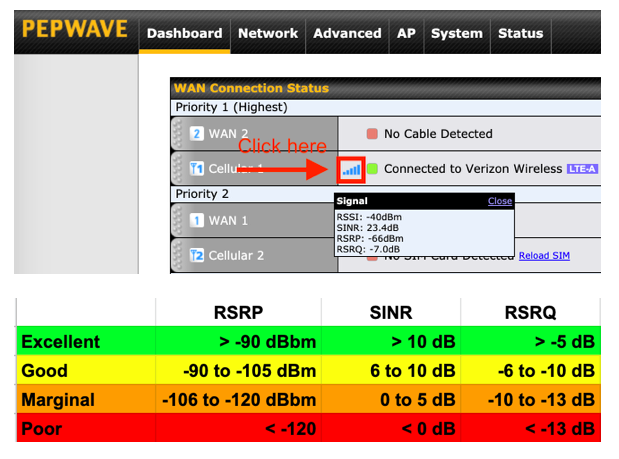Open the Dashboard tab

[184, 33]
